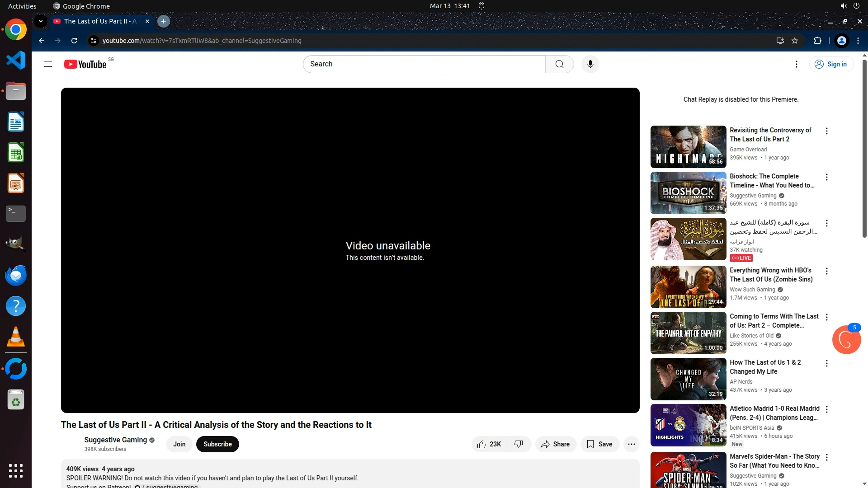Image resolution: width=868 pixels, height=488 pixels.
Task: Open more actions ellipsis below video
Action: pyautogui.click(x=631, y=444)
